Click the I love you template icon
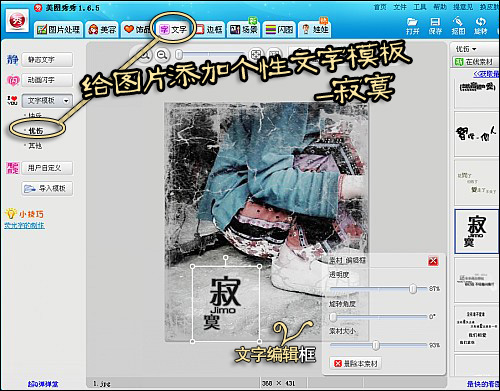Image resolution: width=500 pixels, height=391 pixels. [x=13, y=100]
